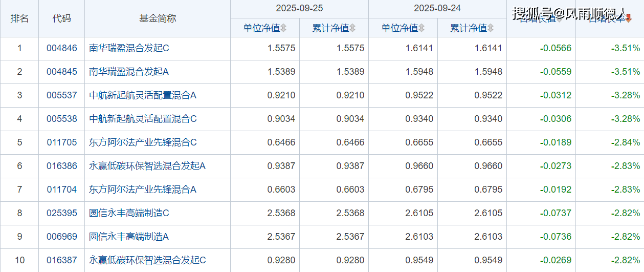Click daily growth value -0.0189

tap(556, 142)
